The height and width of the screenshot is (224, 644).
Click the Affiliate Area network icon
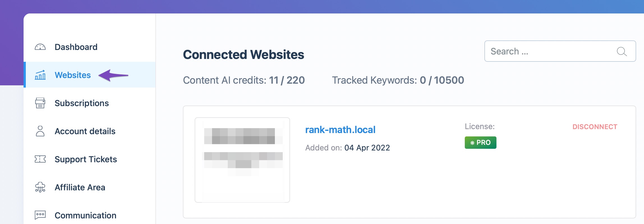coord(40,187)
